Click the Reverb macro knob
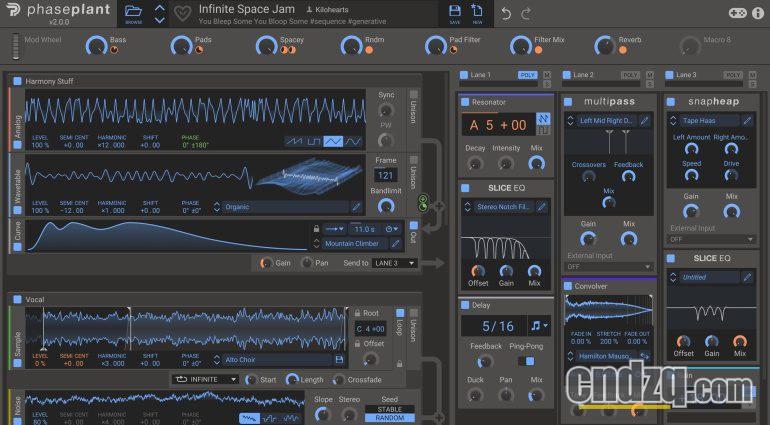The height and width of the screenshot is (425, 770). 605,46
